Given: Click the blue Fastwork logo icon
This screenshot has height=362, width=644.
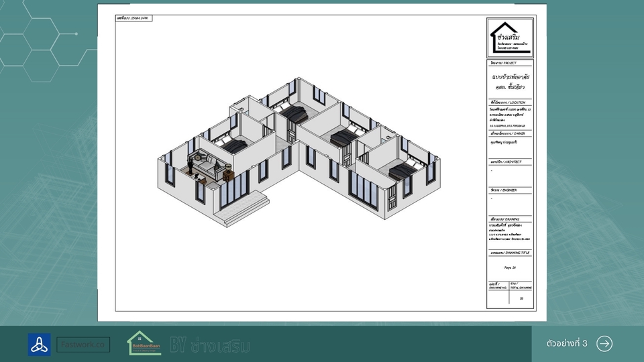Looking at the screenshot, I should click(39, 345).
